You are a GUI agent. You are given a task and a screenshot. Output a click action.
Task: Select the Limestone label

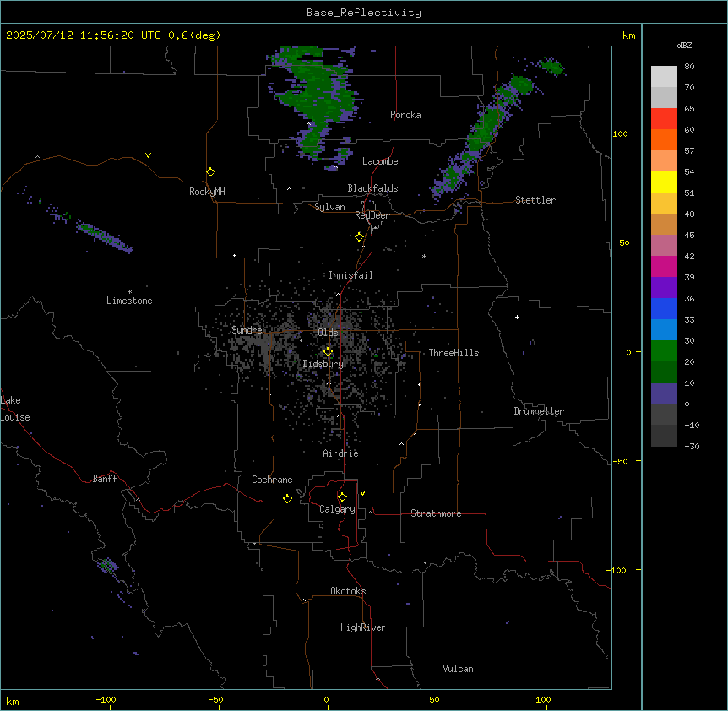[x=129, y=301]
